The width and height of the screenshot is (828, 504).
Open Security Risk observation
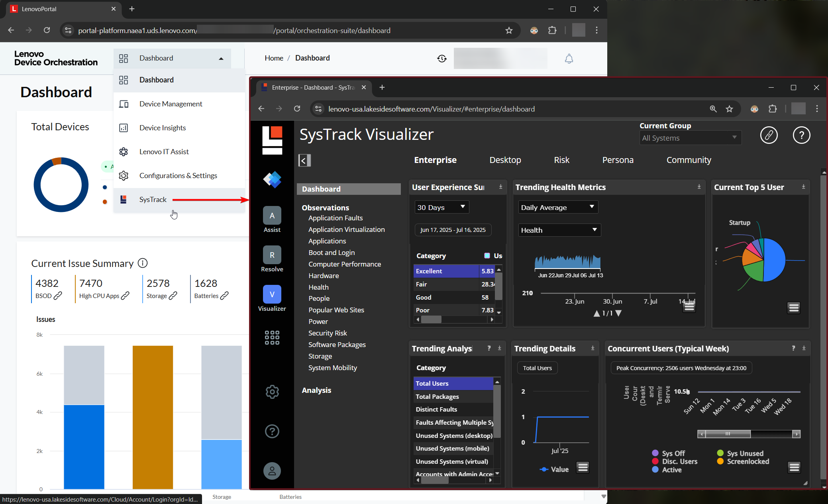(328, 333)
